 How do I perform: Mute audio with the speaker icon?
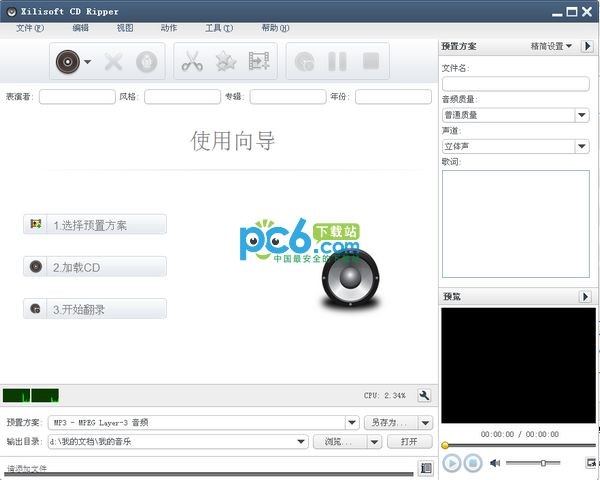pyautogui.click(x=495, y=463)
